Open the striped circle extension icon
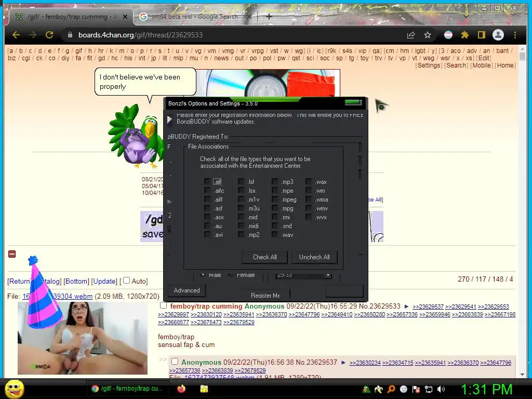Image resolution: width=532 pixels, height=399 pixels. click(x=448, y=35)
